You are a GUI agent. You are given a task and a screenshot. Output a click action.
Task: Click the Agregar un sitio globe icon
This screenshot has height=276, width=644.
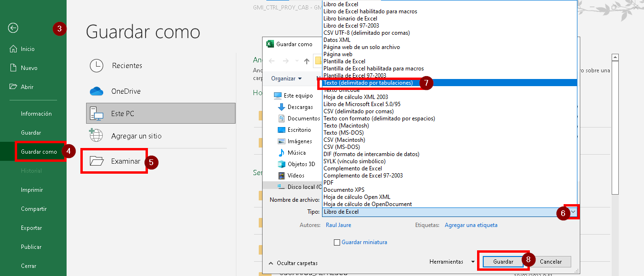pyautogui.click(x=96, y=136)
